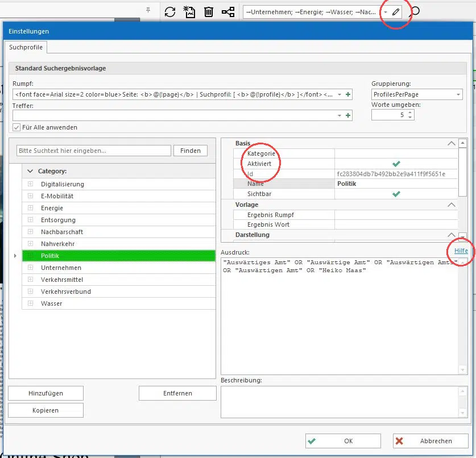Collapse the Category group header
The width and height of the screenshot is (476, 458).
30,171
